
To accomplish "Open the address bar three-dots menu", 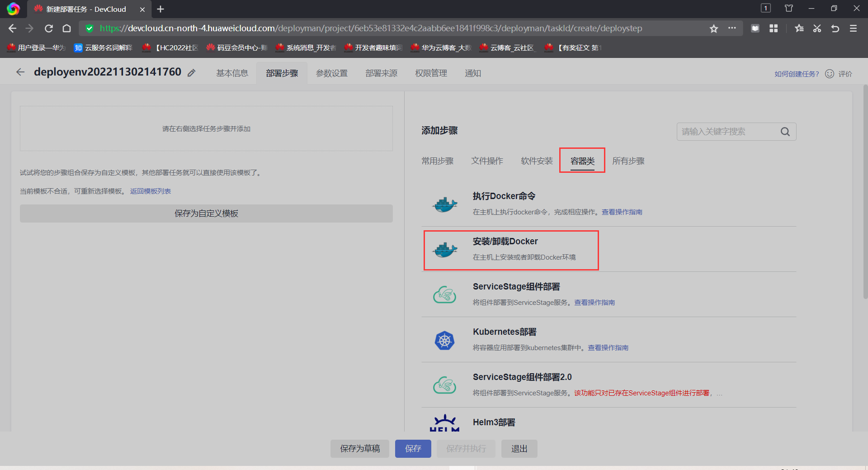I will tap(732, 28).
